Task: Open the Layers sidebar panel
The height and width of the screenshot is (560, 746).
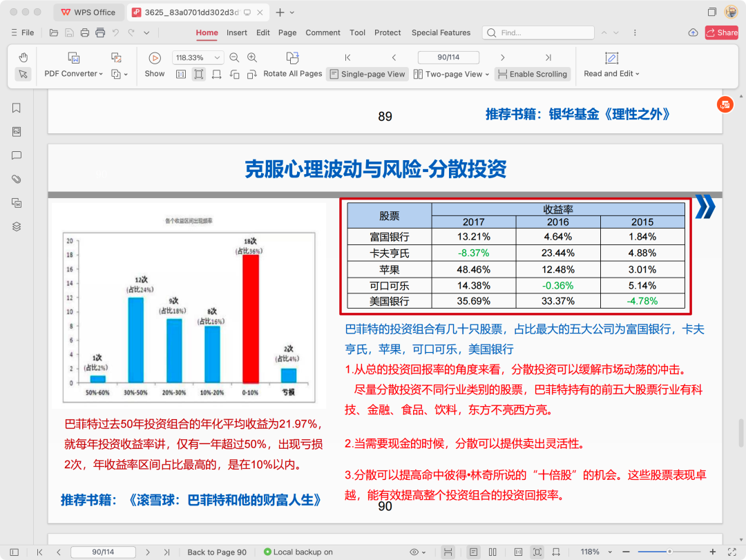Action: 17,226
